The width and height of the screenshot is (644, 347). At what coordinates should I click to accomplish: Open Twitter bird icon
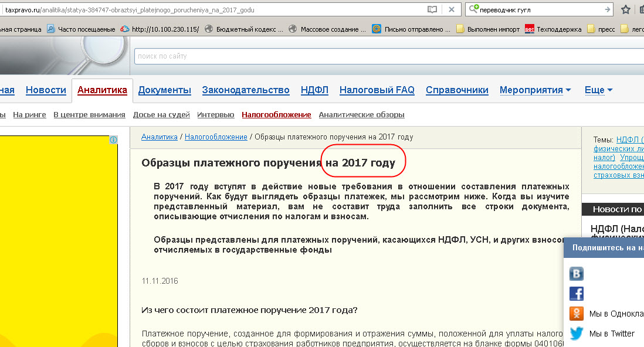pos(576,334)
